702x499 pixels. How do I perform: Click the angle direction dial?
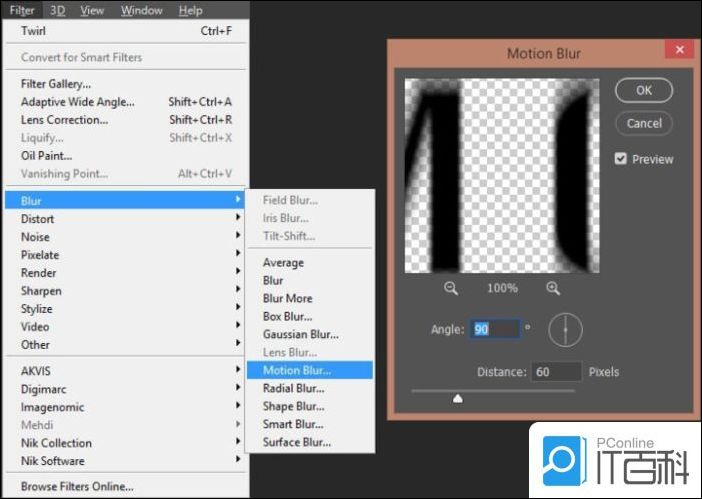[565, 329]
